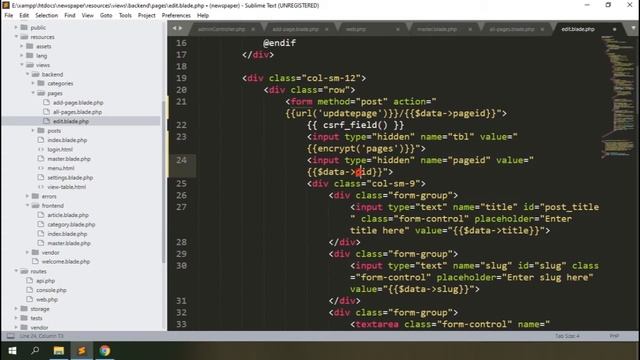Click the errors folder icon
The image size is (640, 360).
click(36, 196)
